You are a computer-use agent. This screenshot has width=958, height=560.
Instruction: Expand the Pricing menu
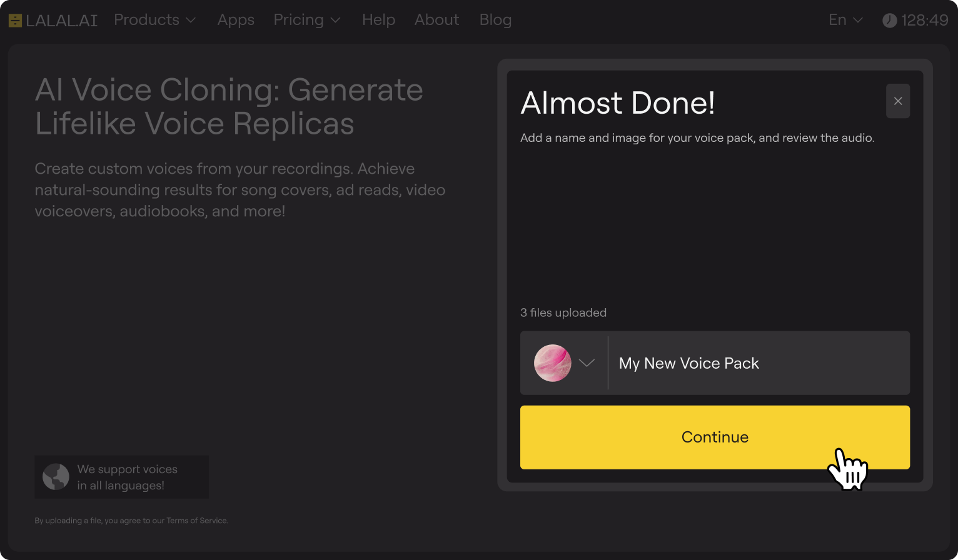point(299,20)
